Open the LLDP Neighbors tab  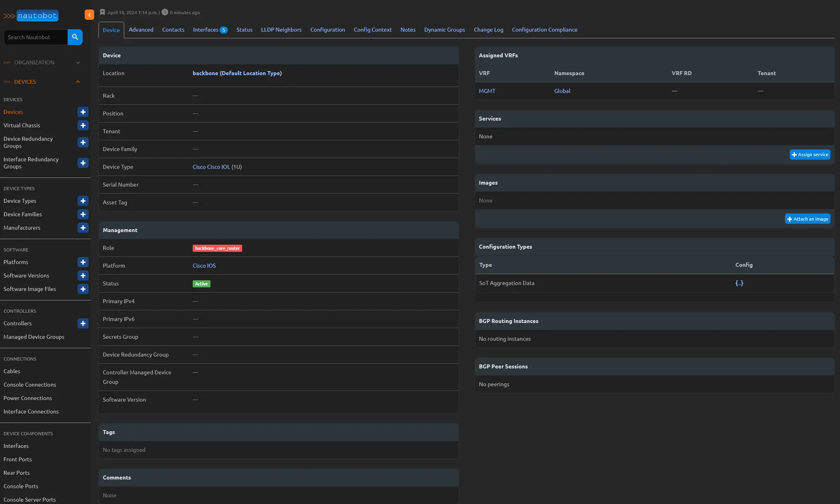pyautogui.click(x=281, y=30)
